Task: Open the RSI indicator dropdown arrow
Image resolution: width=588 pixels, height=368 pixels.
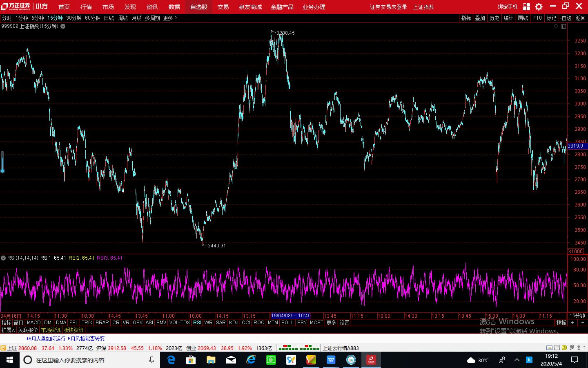Action: click(3, 258)
